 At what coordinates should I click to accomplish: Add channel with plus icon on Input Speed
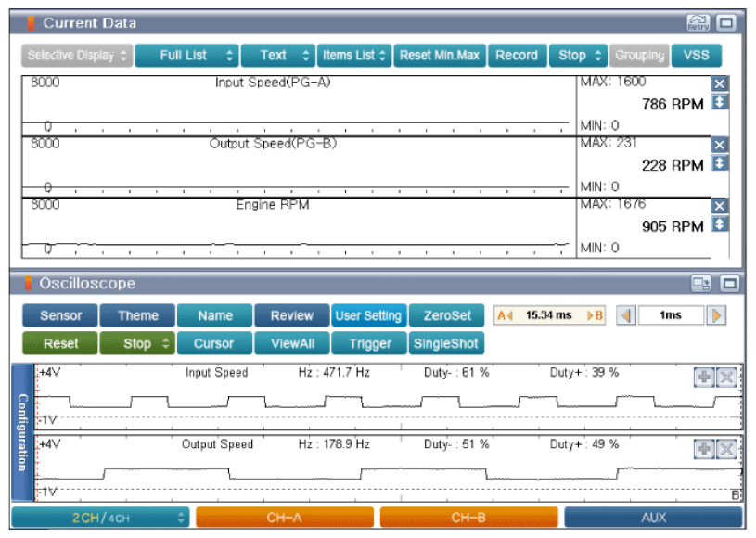coord(704,377)
